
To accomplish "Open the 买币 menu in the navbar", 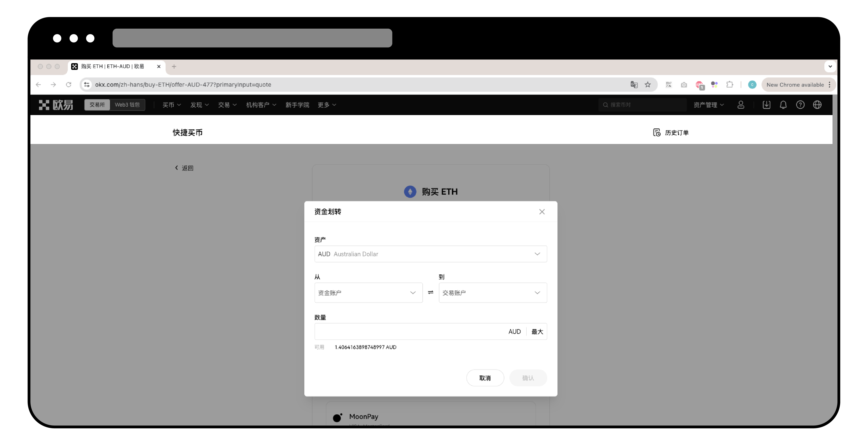I will point(172,105).
